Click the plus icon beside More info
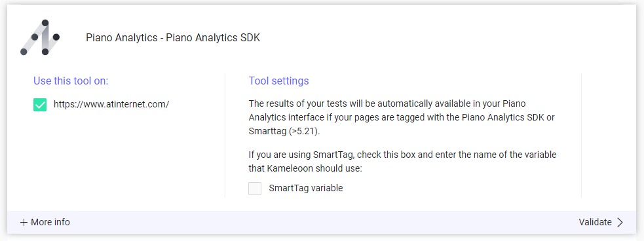The width and height of the screenshot is (644, 241). point(24,223)
